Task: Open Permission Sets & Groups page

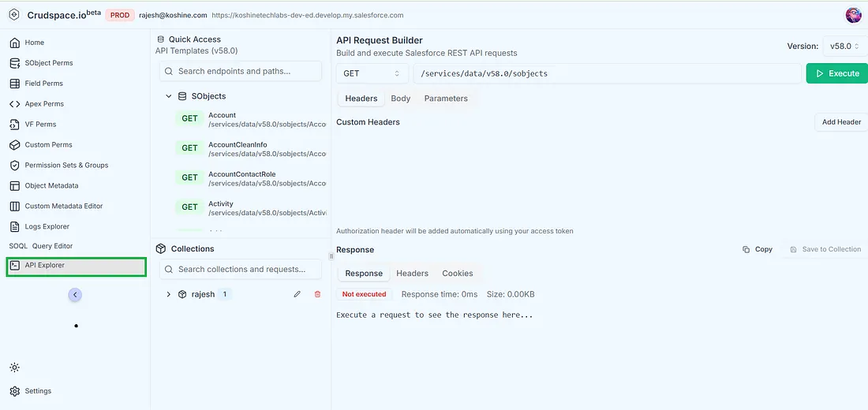Action: pyautogui.click(x=66, y=166)
